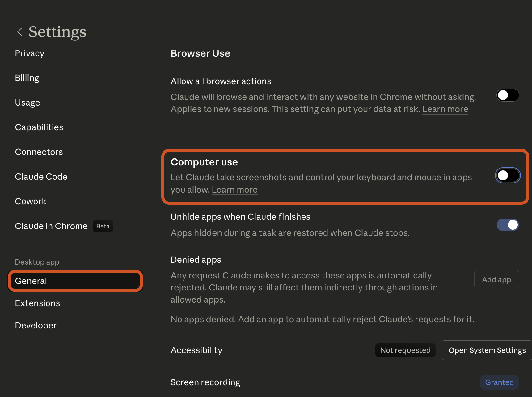
Task: Navigate to Connectors settings
Action: (x=39, y=152)
